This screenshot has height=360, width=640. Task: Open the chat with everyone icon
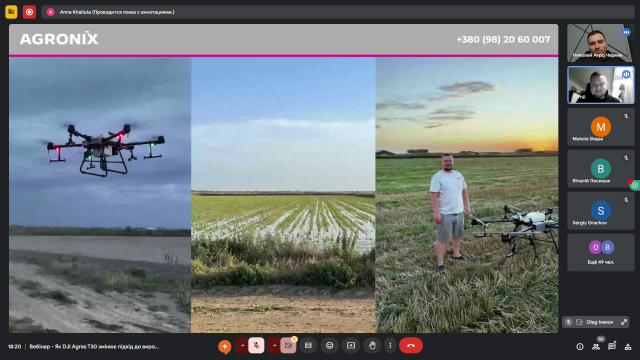coord(612,347)
